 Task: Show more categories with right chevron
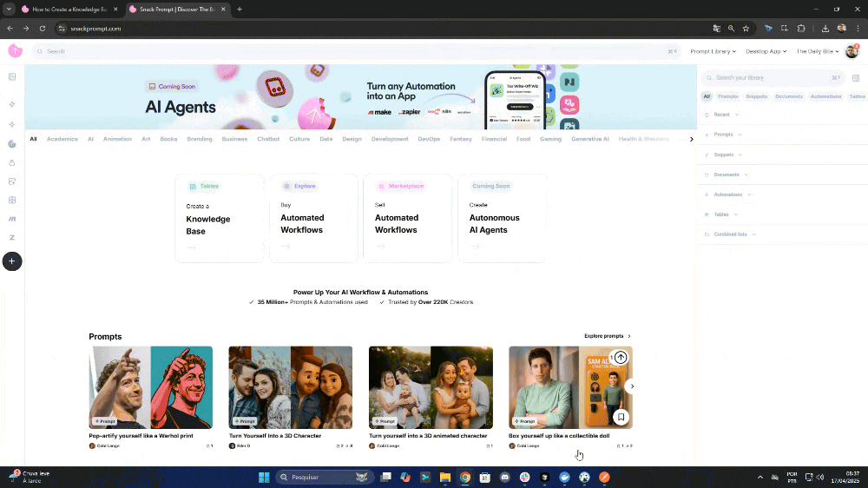(692, 139)
